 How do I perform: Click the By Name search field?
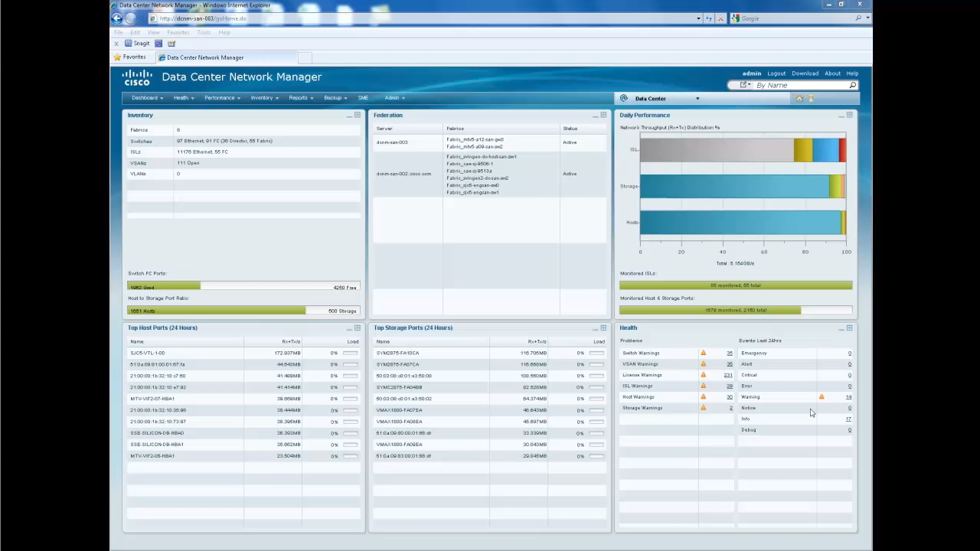(800, 86)
